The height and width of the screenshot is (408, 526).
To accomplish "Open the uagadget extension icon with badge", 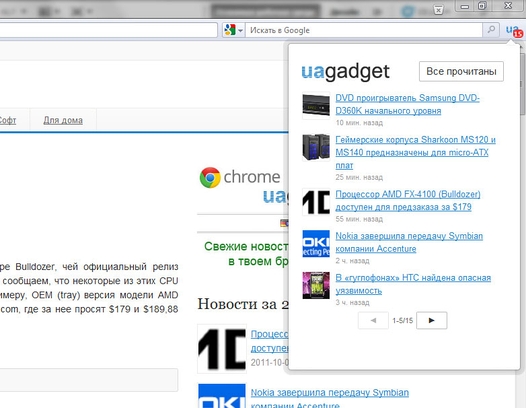I will (514, 31).
